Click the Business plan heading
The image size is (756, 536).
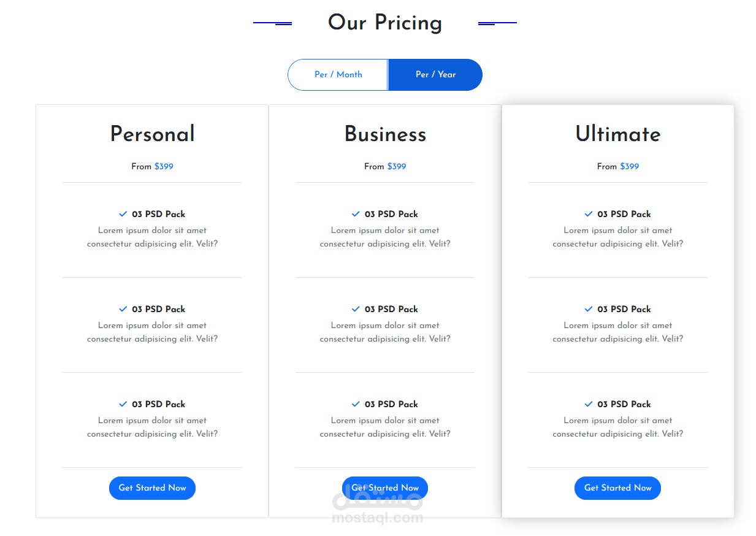(x=385, y=134)
